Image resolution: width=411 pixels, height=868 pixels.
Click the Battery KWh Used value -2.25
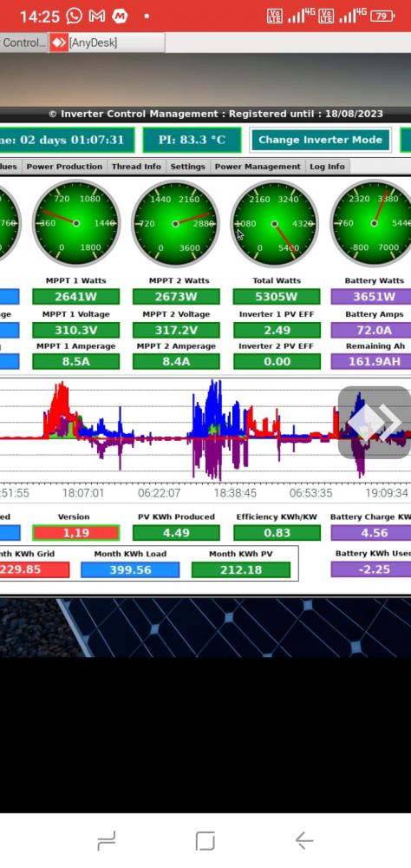point(371,569)
